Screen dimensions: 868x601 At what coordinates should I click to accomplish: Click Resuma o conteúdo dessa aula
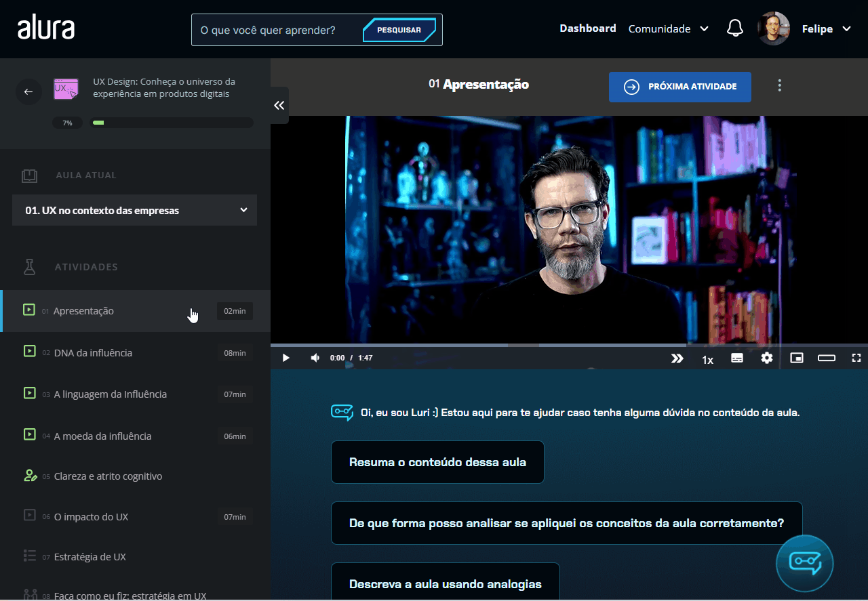[437, 462]
